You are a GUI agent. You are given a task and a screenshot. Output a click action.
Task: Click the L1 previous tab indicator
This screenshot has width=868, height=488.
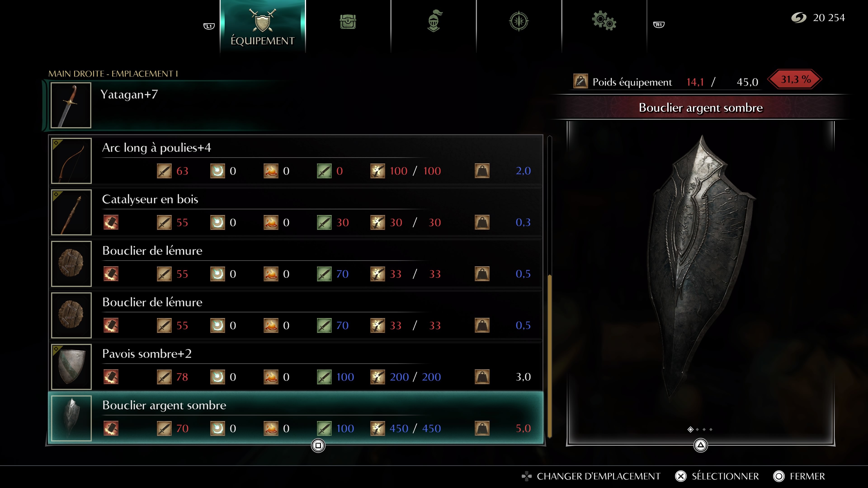pyautogui.click(x=209, y=26)
